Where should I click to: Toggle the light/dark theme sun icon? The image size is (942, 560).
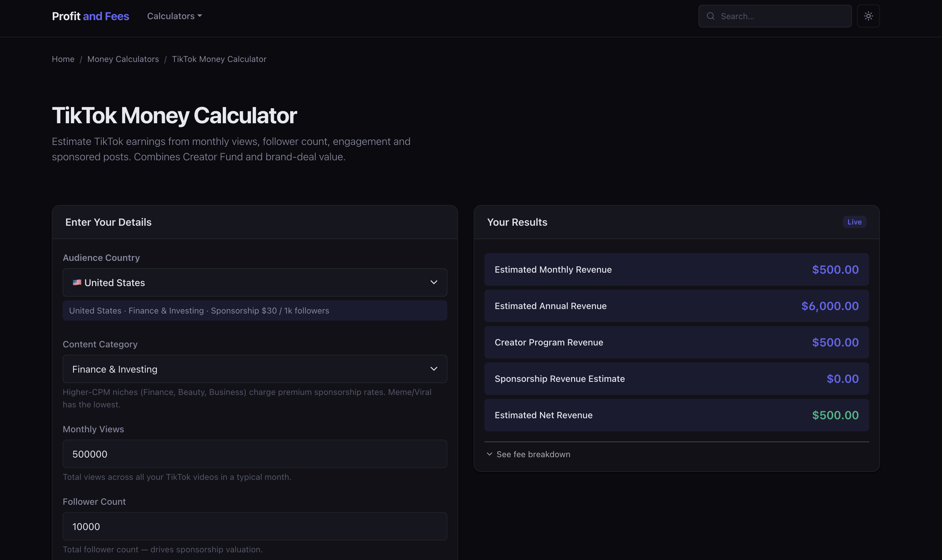click(x=868, y=16)
